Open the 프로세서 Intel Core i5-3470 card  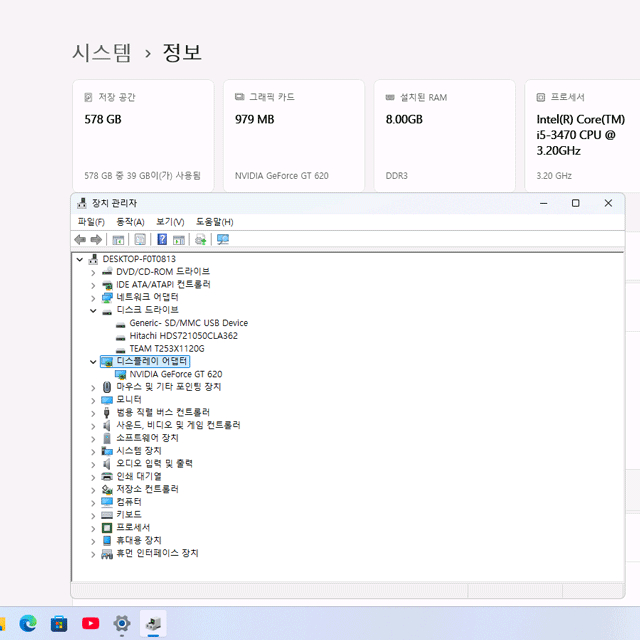pyautogui.click(x=582, y=136)
